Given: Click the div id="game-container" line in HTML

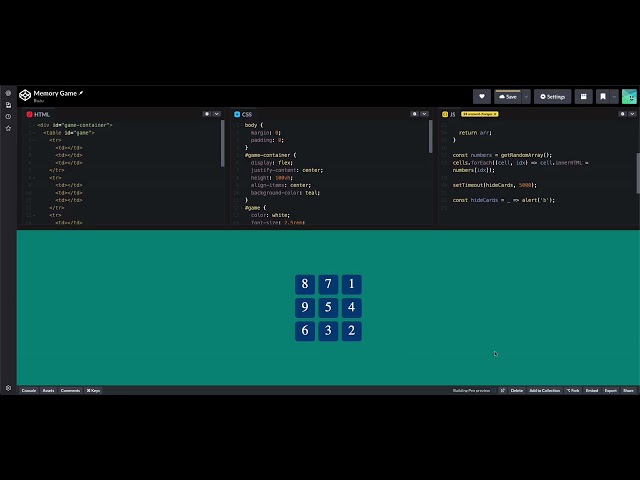Looking at the screenshot, I should click(x=75, y=125).
